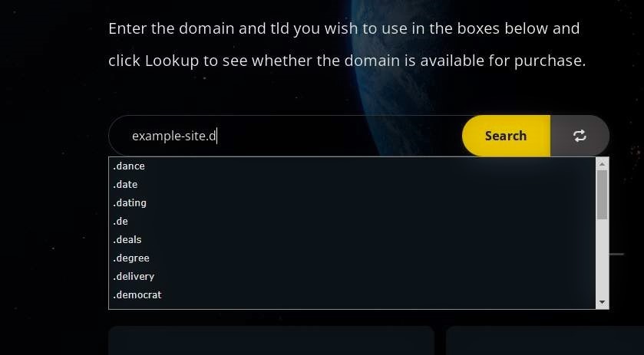Screen dimensions: 644x355
Task: Choose .dating from the TLD list
Action: pos(352,202)
